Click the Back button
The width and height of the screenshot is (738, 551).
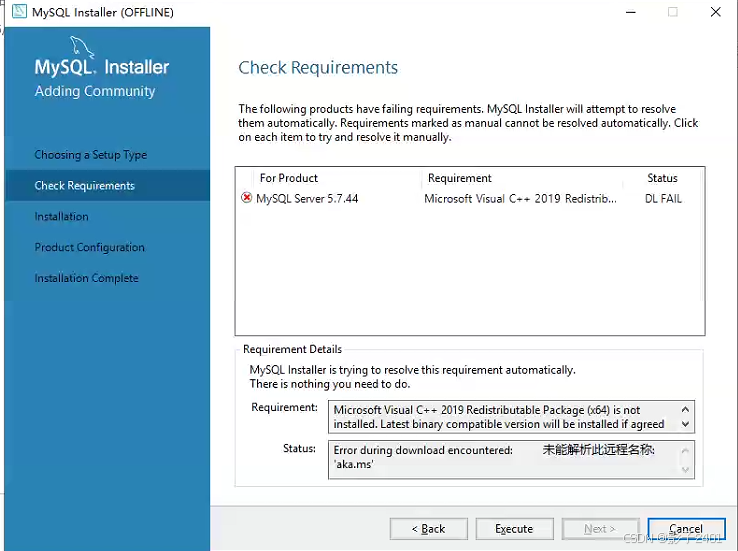point(429,529)
